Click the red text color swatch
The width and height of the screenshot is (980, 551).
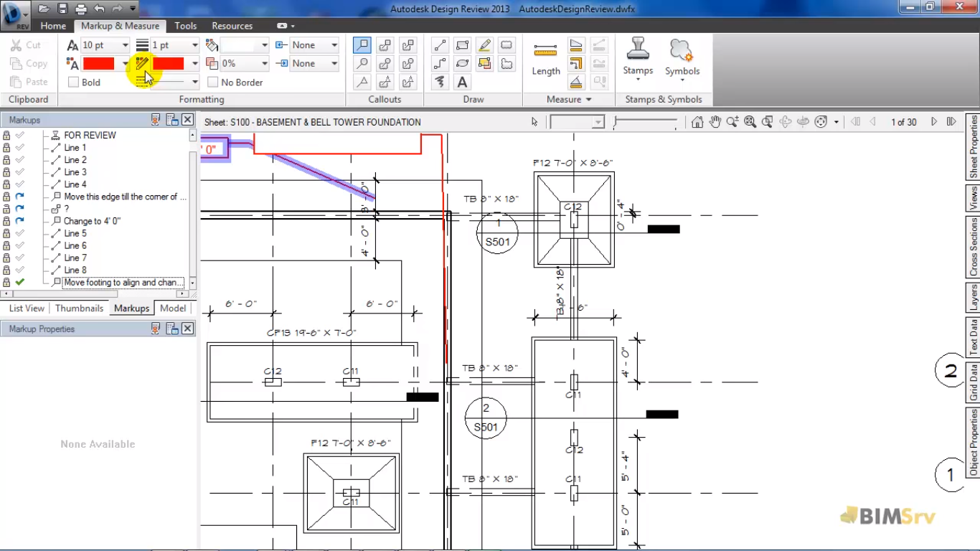(x=98, y=64)
